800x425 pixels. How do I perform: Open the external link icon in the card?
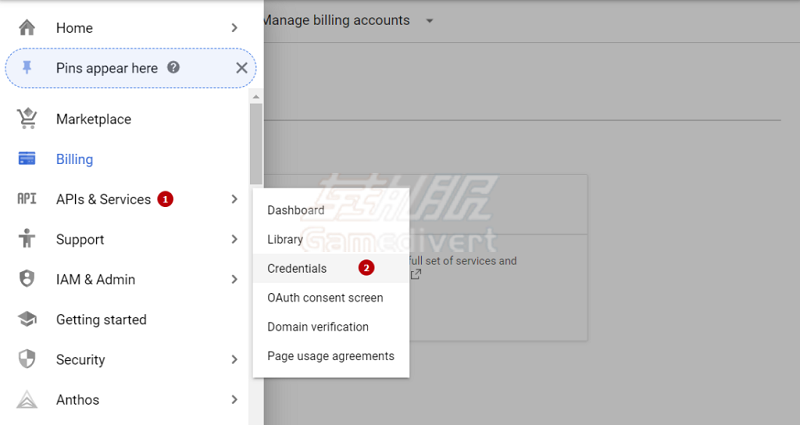416,274
